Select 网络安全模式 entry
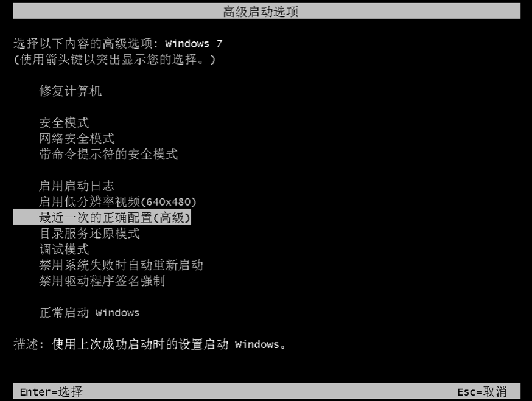Image resolution: width=532 pixels, height=401 pixels. click(77, 138)
